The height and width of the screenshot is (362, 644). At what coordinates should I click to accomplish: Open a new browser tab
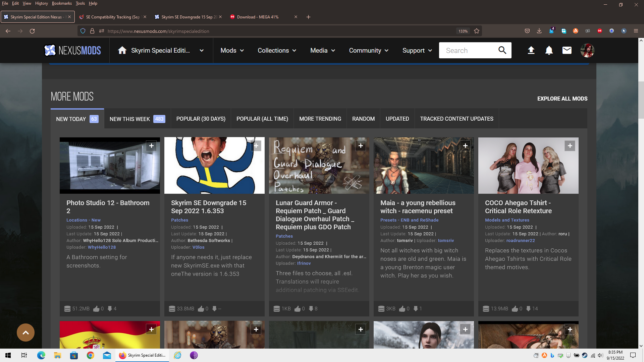point(308,17)
